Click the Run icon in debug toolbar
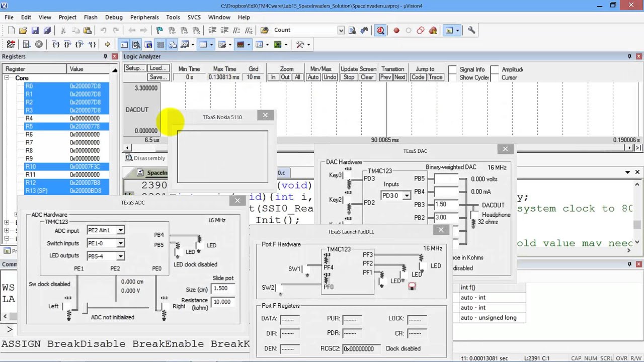Screen dimensions: 644x362 [27, 44]
